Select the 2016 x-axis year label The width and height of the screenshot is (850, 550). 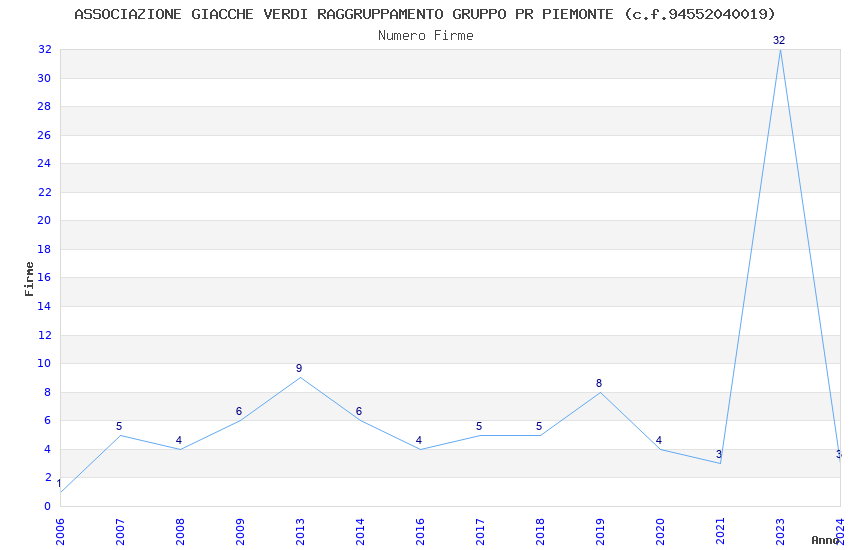pyautogui.click(x=420, y=532)
